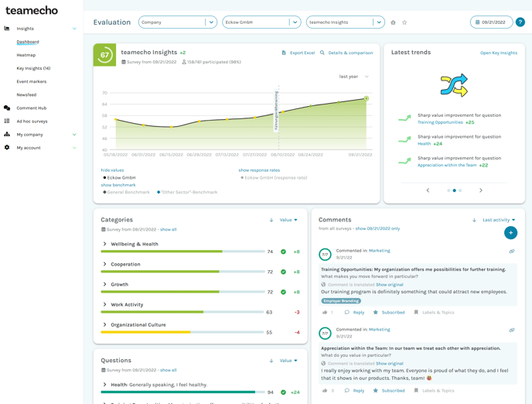Expand the Wellbeing & Health category
The image size is (532, 404).
click(x=104, y=244)
